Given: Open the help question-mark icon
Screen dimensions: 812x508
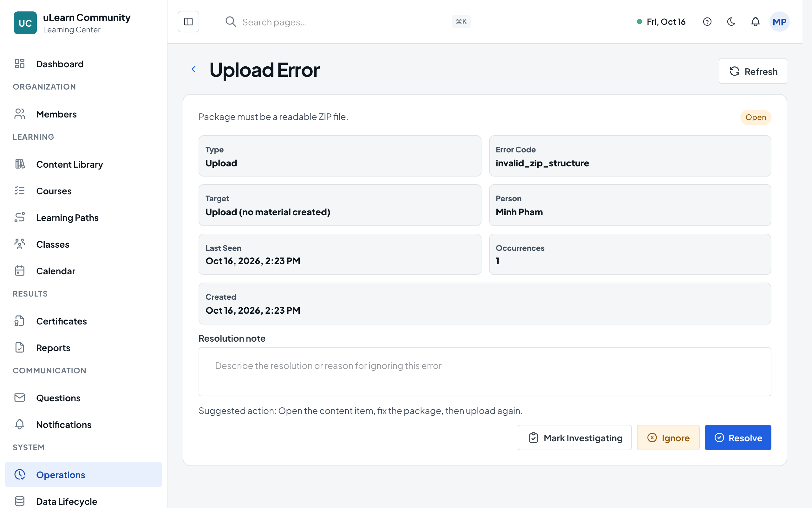Looking at the screenshot, I should 707,22.
